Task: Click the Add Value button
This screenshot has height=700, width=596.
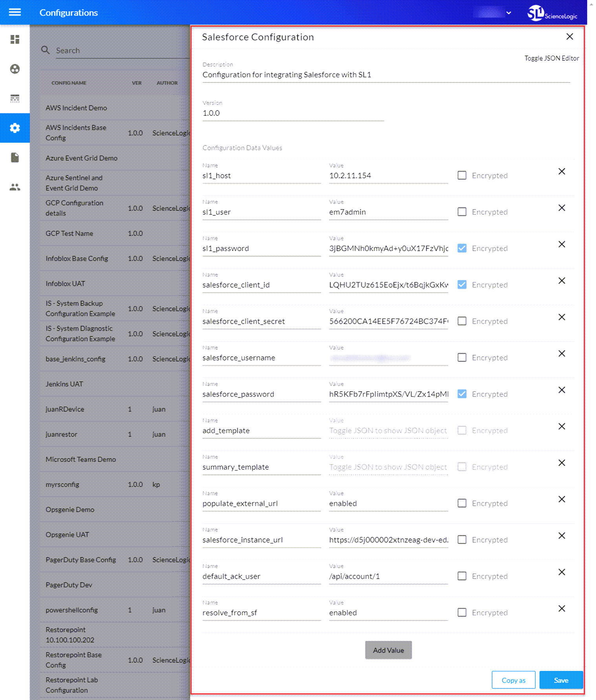Action: tap(388, 650)
